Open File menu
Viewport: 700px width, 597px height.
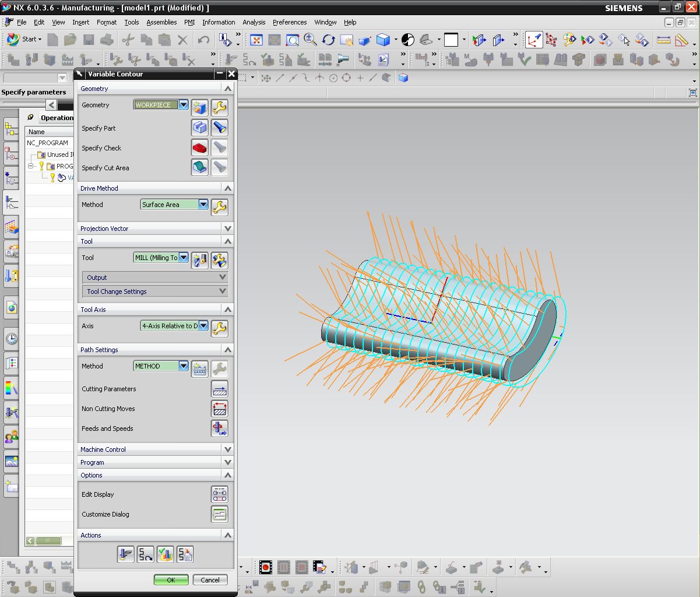click(x=22, y=22)
